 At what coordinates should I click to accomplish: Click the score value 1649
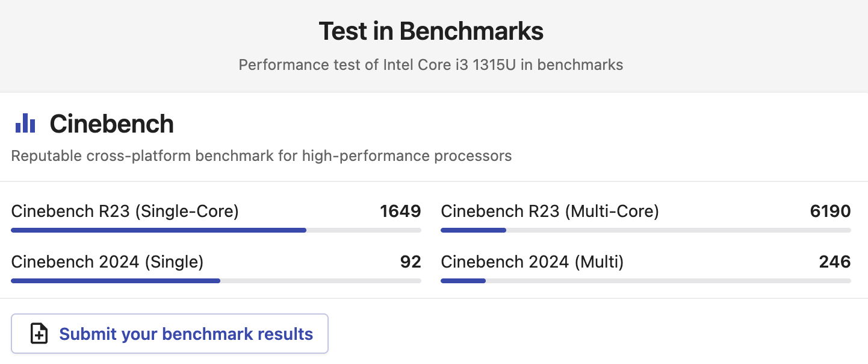[x=401, y=212]
